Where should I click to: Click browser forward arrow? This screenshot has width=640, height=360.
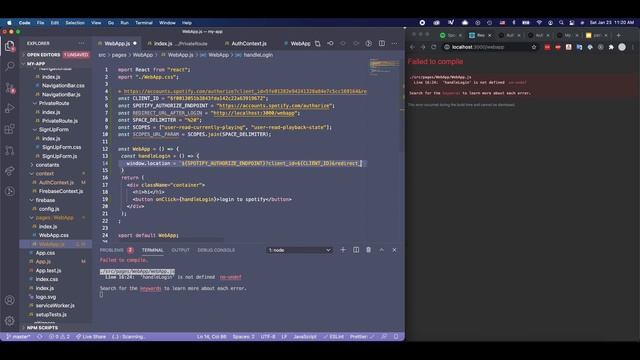coord(423,47)
